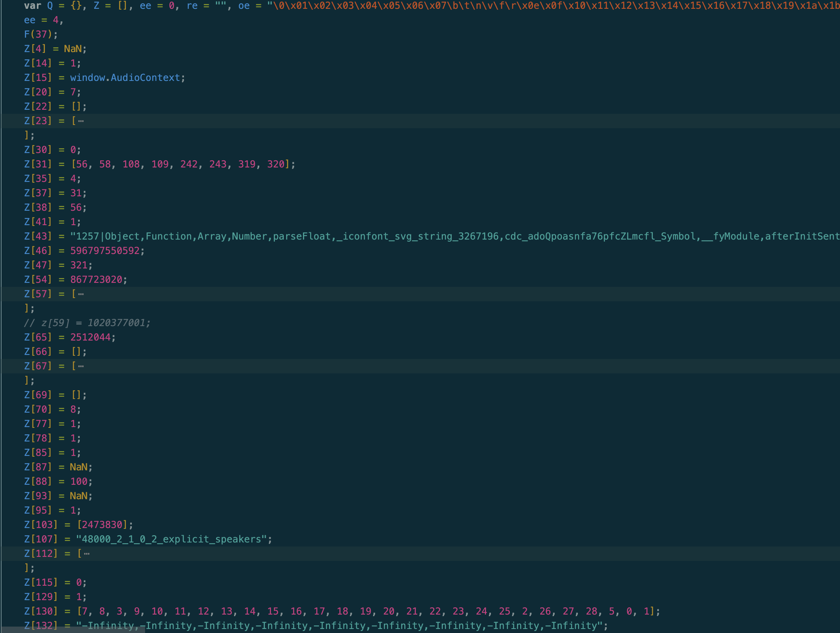Expand the folded Z[23] array ellipsis

coord(81,121)
